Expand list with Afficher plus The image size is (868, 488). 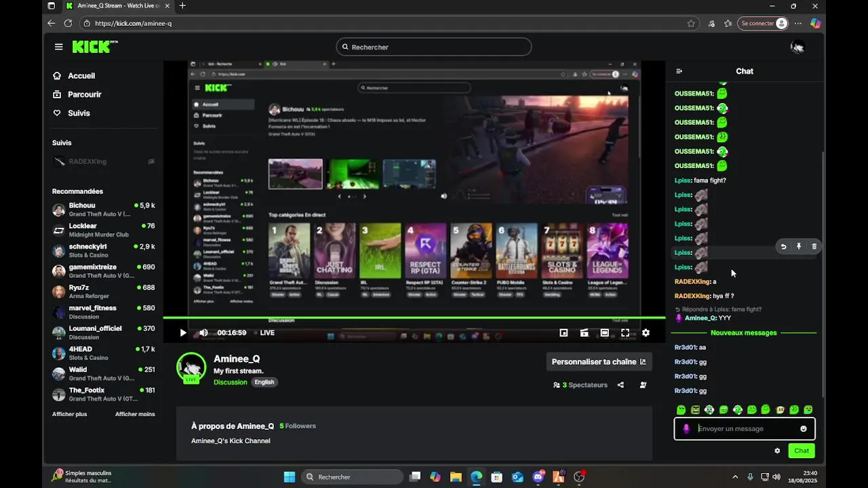(70, 414)
